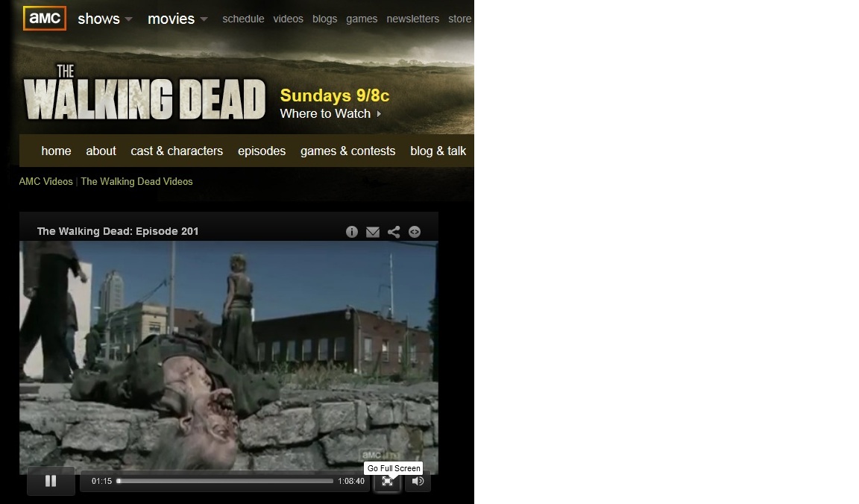Open the video info icon

352,232
